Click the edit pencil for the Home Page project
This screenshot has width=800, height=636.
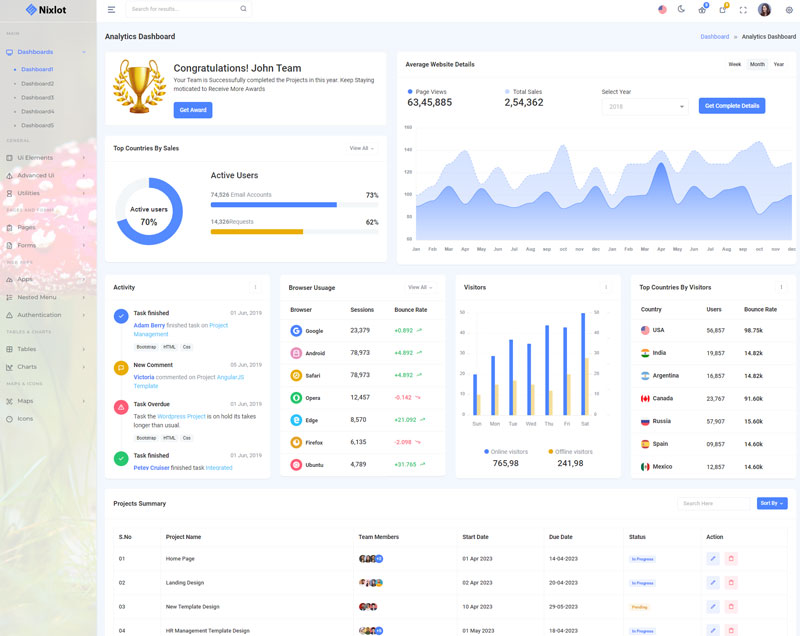click(x=713, y=558)
